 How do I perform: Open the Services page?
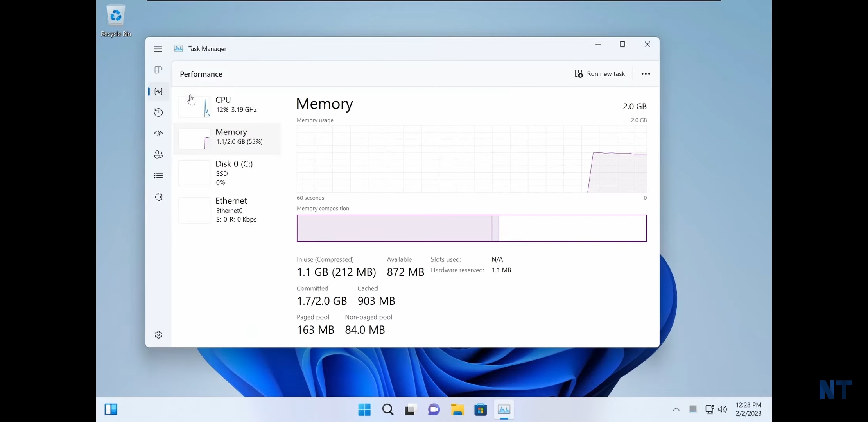pos(158,197)
